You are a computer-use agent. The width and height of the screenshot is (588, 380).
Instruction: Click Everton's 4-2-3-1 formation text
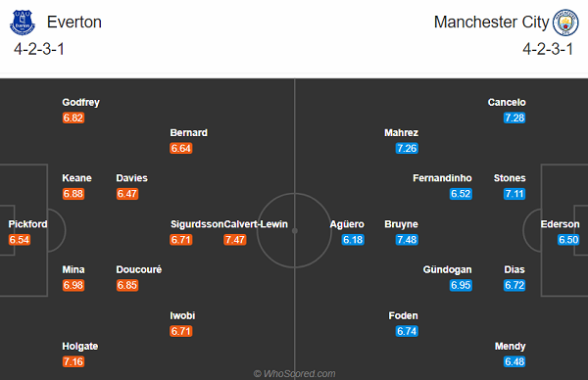pyautogui.click(x=39, y=49)
